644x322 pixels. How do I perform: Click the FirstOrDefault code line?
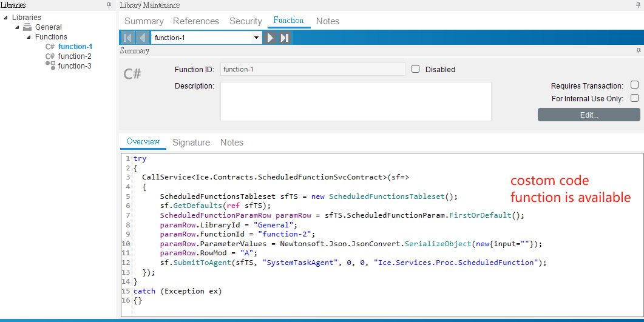pyautogui.click(x=342, y=215)
